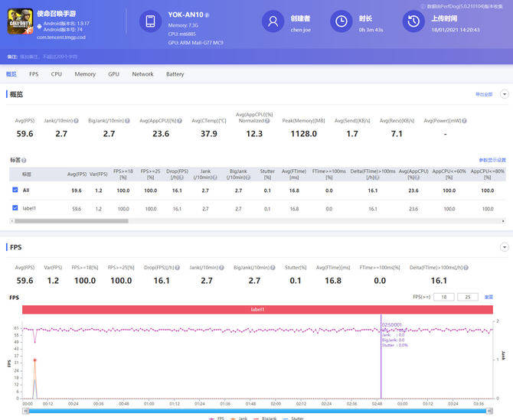Open help icon in Jank table column header
Screen dimensions: 513x420
click(215, 177)
